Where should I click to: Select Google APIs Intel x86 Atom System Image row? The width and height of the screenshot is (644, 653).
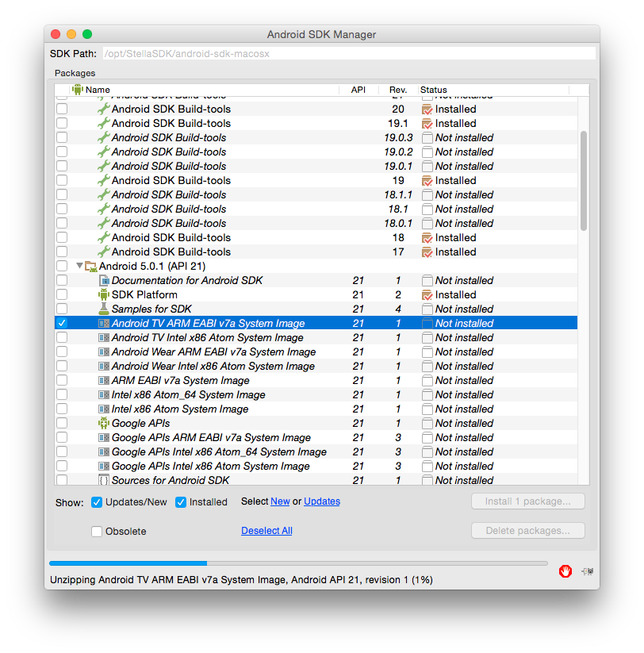click(x=316, y=466)
